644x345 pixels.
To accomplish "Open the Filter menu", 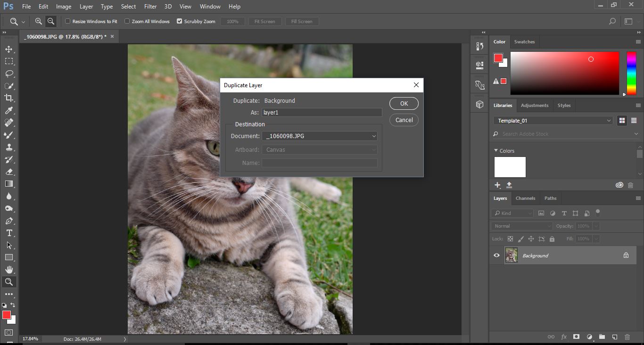I will tap(150, 7).
